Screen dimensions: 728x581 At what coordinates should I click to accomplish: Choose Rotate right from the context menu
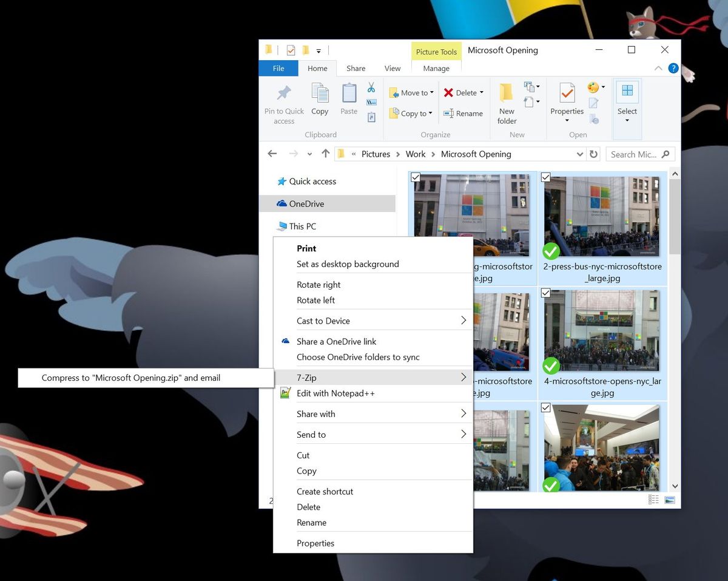[318, 284]
